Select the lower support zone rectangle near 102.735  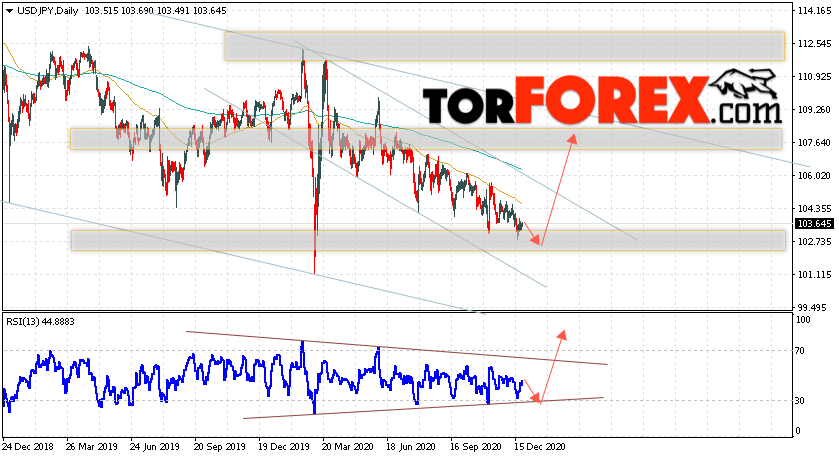[x=428, y=241]
